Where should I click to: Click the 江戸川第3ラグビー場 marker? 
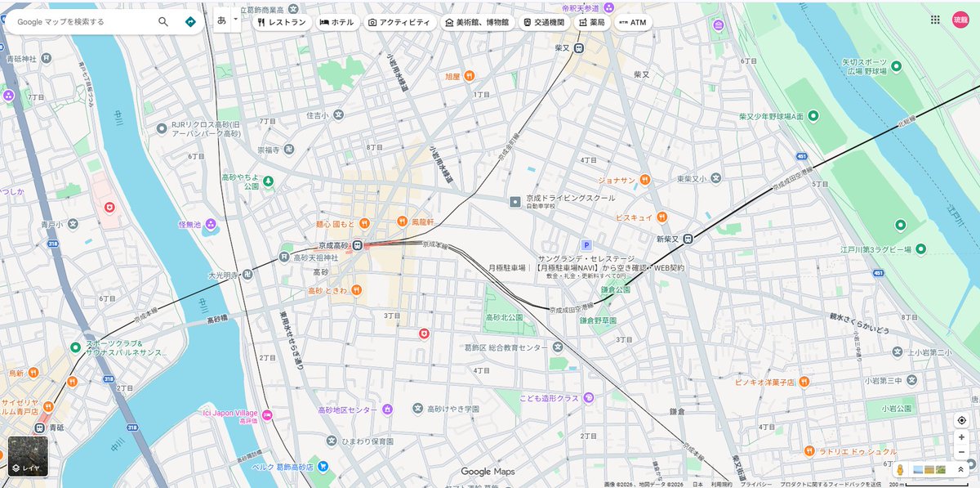(x=920, y=248)
